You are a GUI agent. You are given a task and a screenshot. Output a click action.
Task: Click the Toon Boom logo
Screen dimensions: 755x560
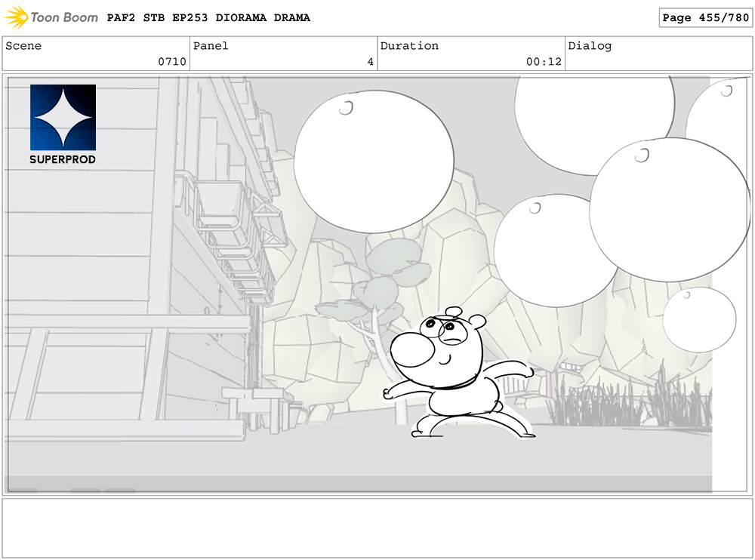(51, 17)
